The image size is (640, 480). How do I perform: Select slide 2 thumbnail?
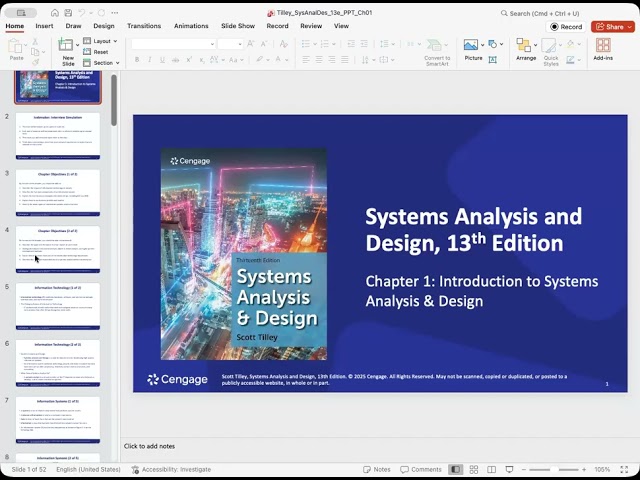click(x=58, y=136)
